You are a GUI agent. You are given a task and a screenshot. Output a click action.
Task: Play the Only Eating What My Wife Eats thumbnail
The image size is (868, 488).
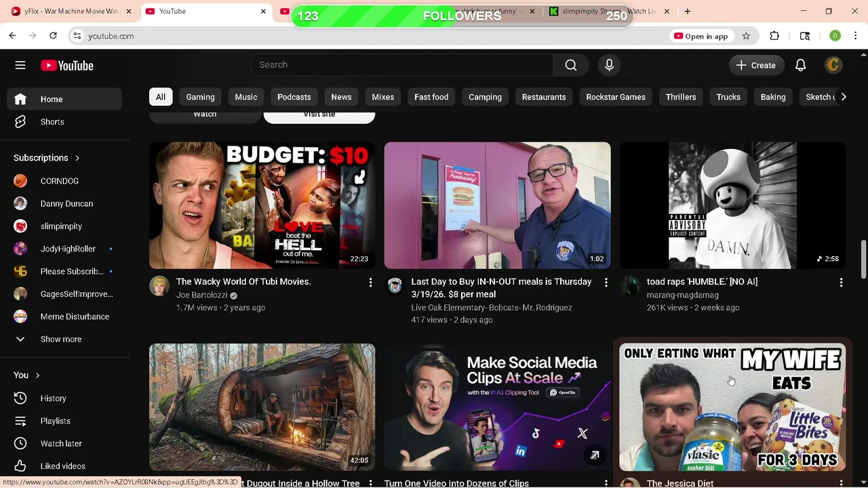point(732,407)
